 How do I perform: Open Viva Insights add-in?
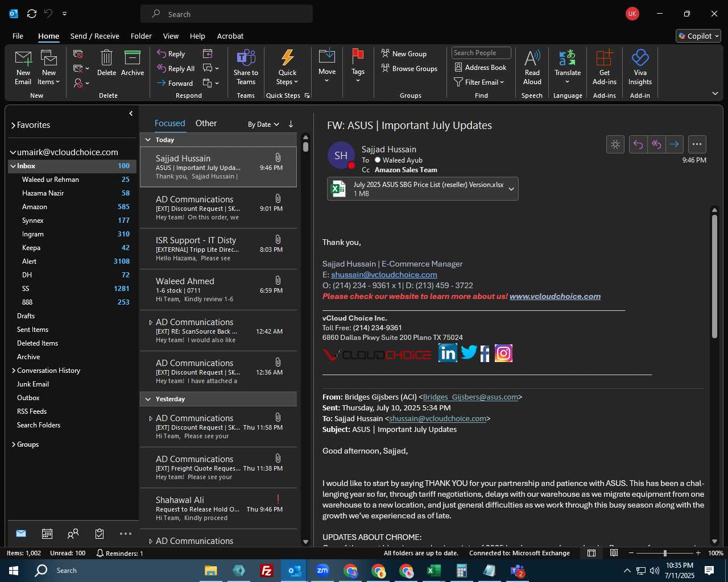(x=640, y=67)
